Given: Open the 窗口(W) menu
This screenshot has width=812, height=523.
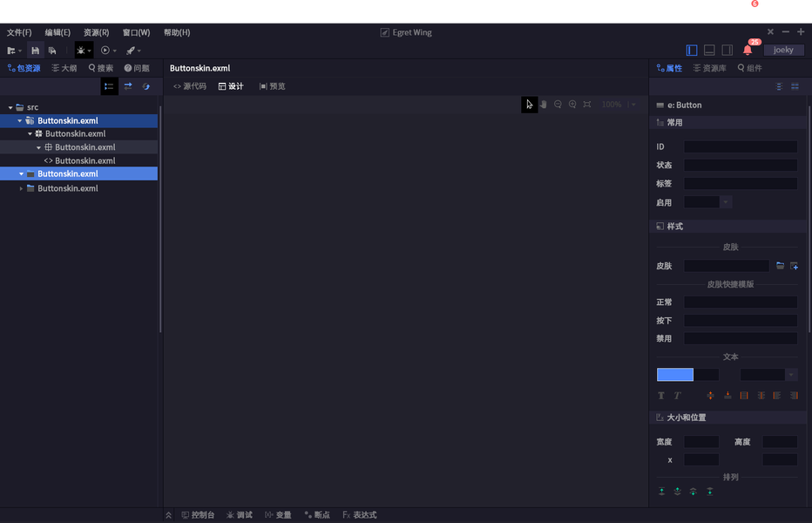Looking at the screenshot, I should [136, 32].
